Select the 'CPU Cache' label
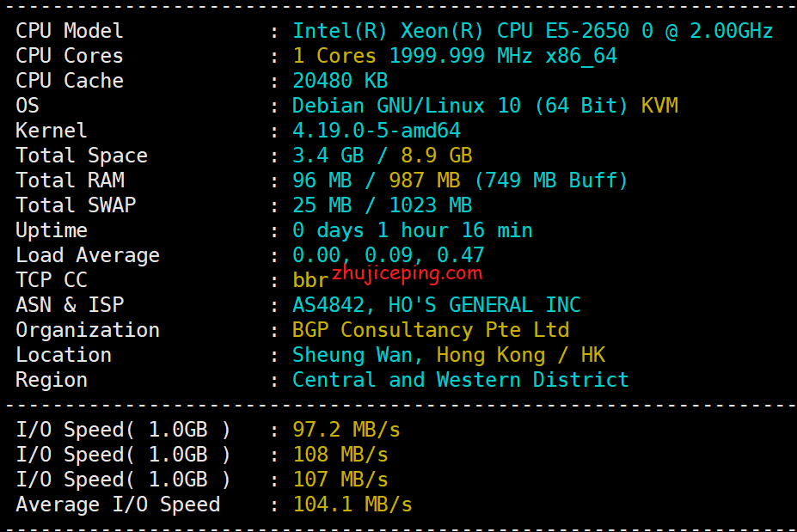This screenshot has height=532, width=797. [x=70, y=81]
